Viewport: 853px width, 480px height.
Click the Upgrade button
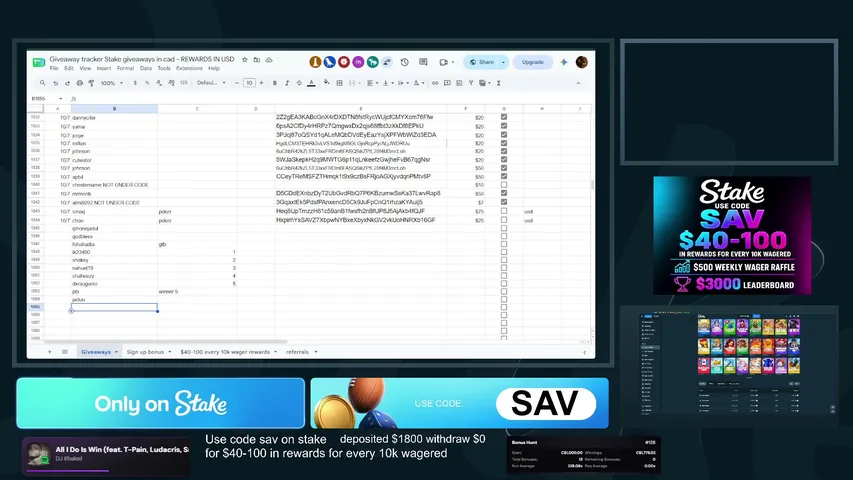(x=533, y=62)
